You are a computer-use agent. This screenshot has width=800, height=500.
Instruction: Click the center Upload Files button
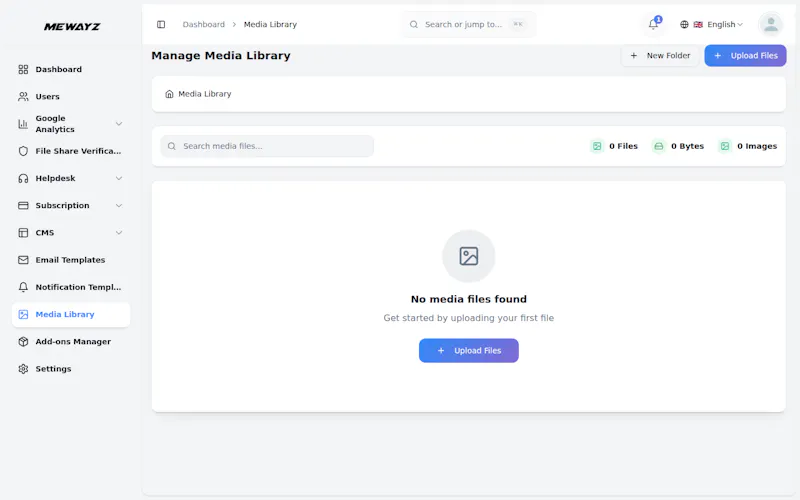pos(468,351)
